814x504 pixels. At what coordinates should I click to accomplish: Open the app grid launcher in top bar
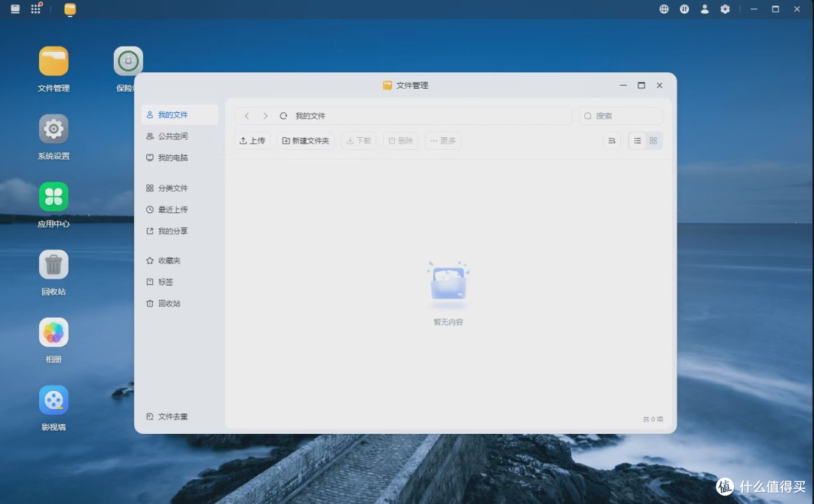click(36, 9)
